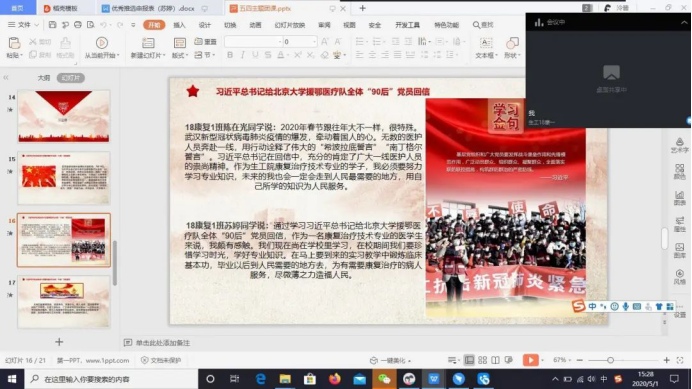Open the font size dropdown
692x389 pixels.
pos(314,42)
